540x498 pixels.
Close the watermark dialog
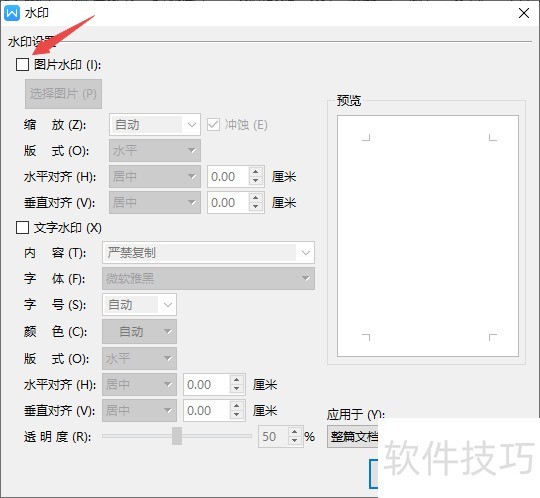pos(523,13)
